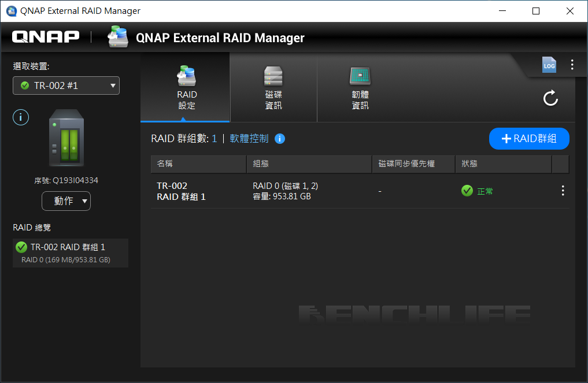
Task: Click the 容量: 953.81 GB text
Action: pyautogui.click(x=282, y=196)
